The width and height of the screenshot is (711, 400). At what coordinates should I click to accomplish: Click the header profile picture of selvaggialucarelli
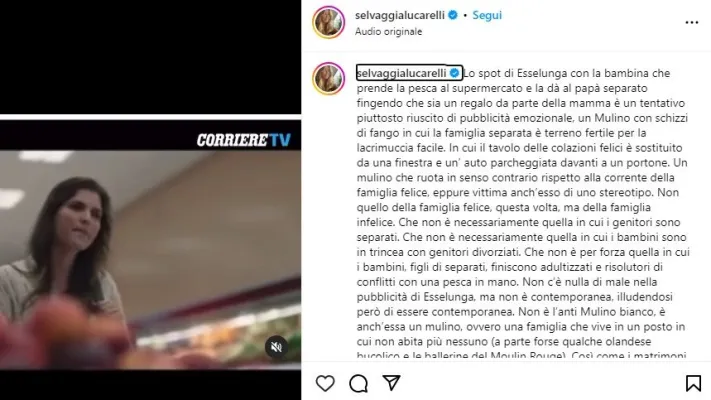coord(329,22)
